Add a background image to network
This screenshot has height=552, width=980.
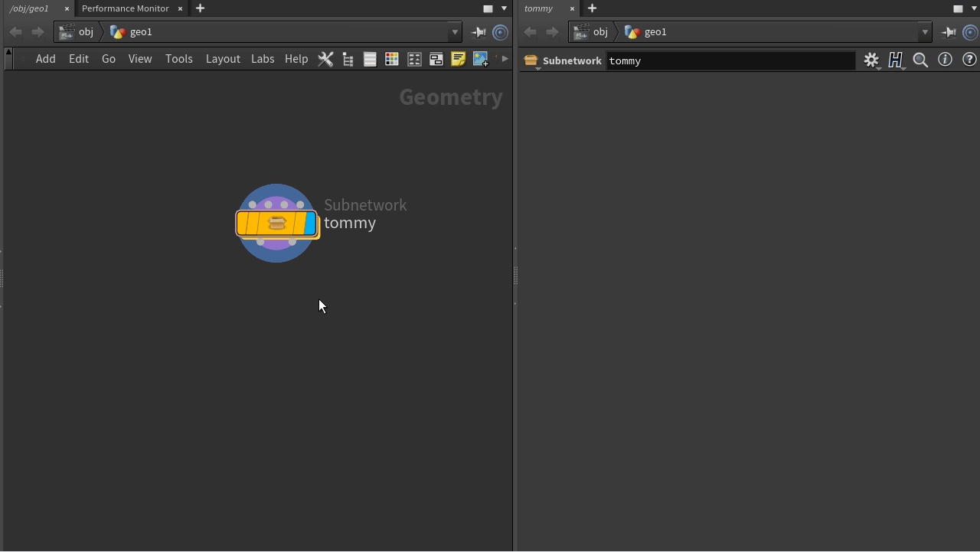click(x=481, y=60)
